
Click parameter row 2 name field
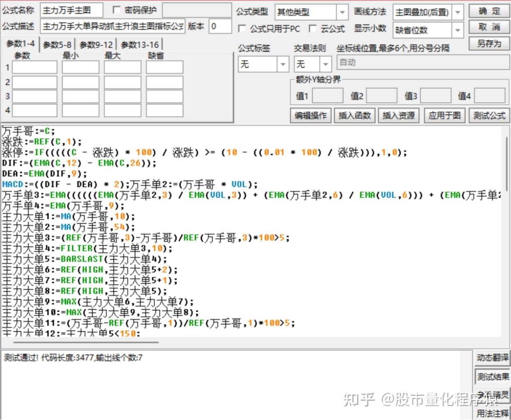tap(34, 82)
